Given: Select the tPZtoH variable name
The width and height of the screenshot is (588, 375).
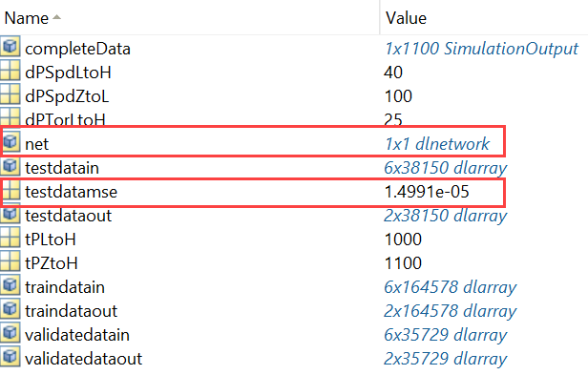Looking at the screenshot, I should point(52,263).
